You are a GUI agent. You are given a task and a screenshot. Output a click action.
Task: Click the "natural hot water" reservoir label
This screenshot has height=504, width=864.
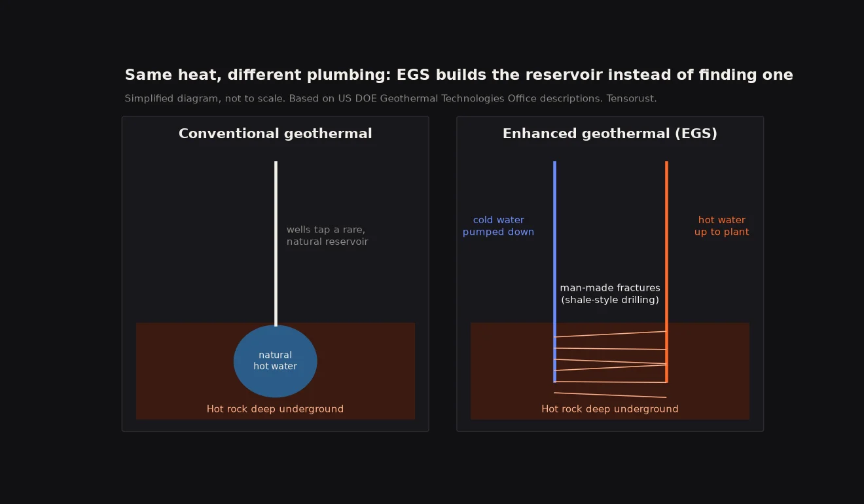coord(276,361)
